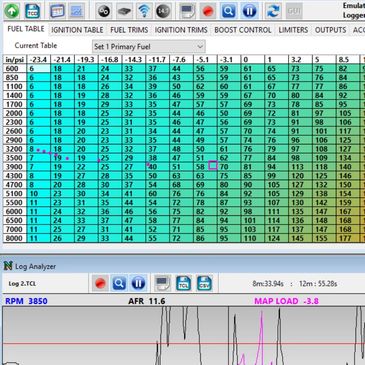
Task: Click the MAP LOAD -3.8 readout
Action: pos(286,301)
